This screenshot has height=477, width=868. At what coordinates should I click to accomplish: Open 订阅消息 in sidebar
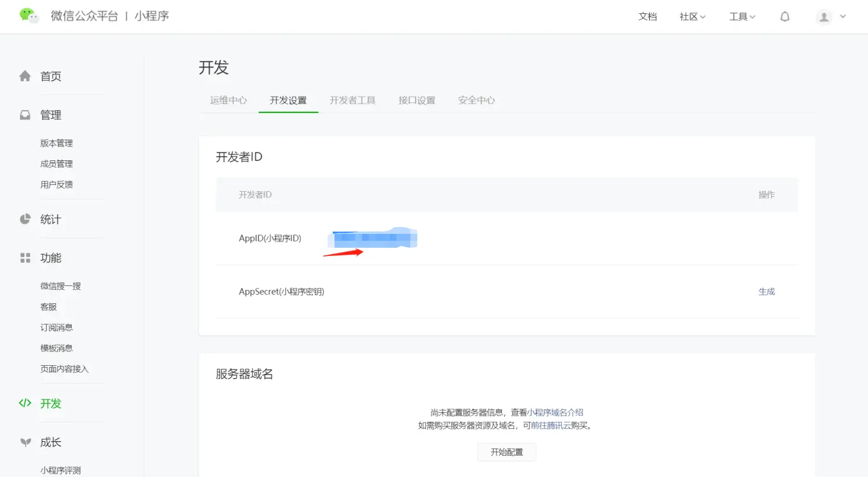pos(57,328)
